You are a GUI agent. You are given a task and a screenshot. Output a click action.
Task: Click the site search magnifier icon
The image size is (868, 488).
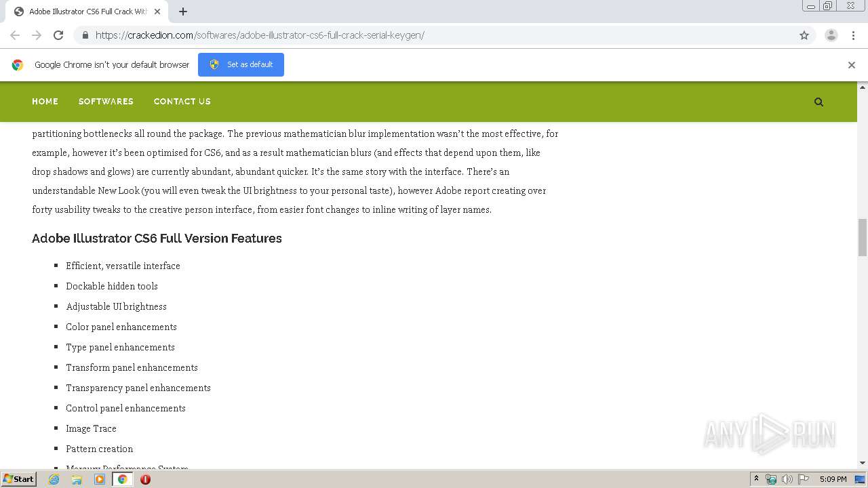818,102
